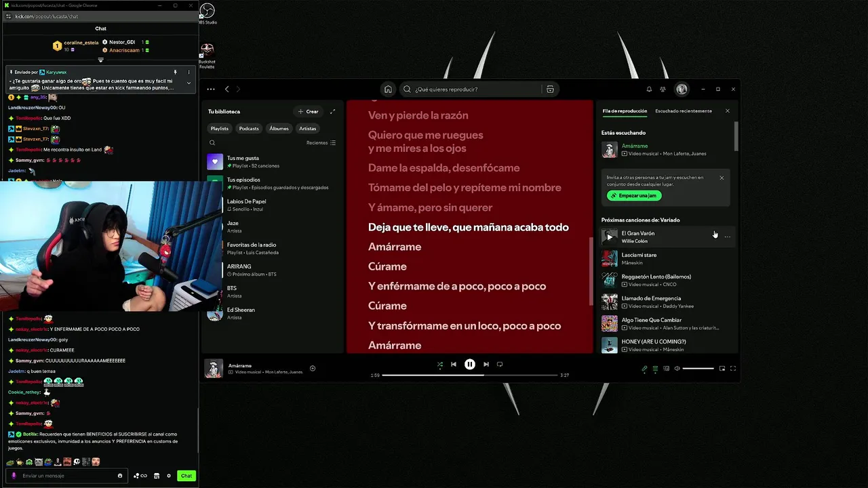Screen dimensions: 868x488
Task: Switch to 'Escuchado recientemente' tab
Action: [x=684, y=110]
